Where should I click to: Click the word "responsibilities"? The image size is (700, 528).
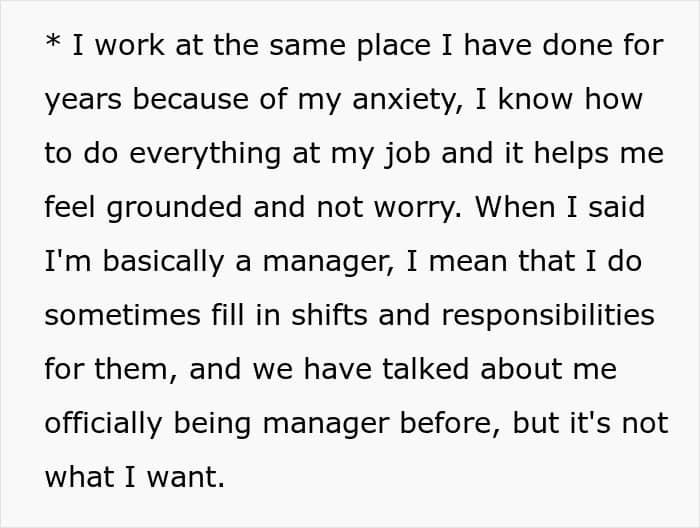pos(547,315)
